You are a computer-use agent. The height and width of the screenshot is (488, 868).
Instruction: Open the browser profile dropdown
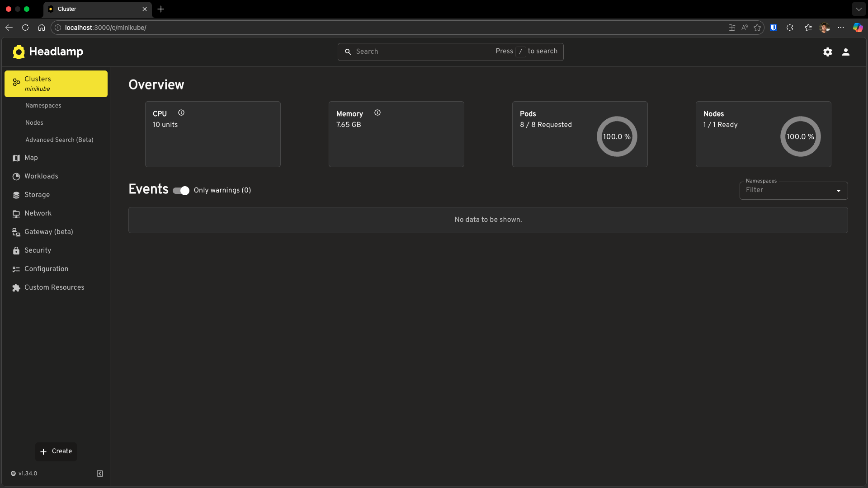coord(825,28)
